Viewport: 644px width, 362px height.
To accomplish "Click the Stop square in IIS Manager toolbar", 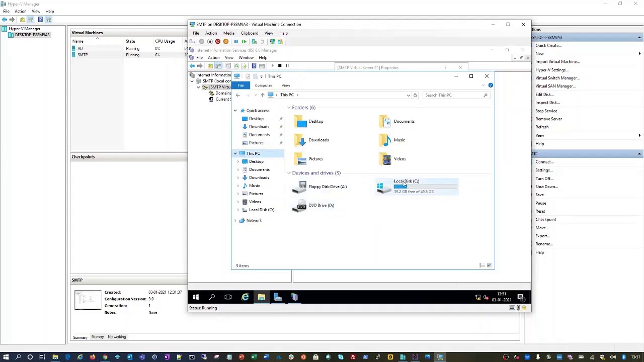I will [x=280, y=66].
